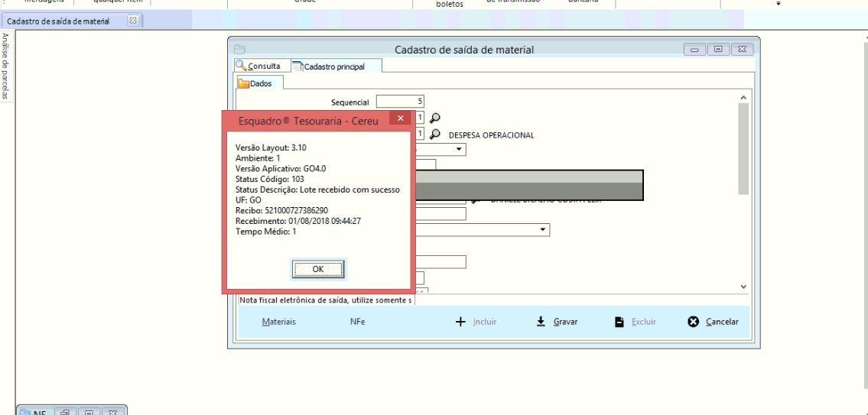Open the dropdown below DESPESA OPERACIONAL
868x415 pixels.
460,149
